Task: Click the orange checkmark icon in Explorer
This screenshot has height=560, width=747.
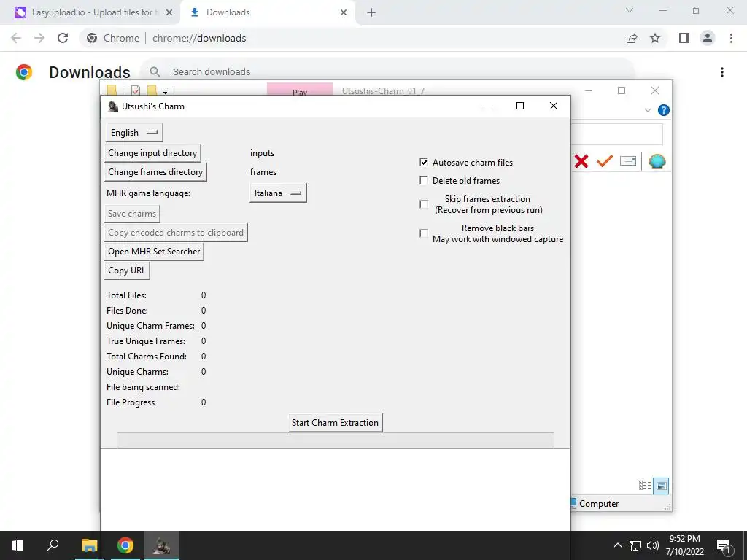Action: click(604, 161)
